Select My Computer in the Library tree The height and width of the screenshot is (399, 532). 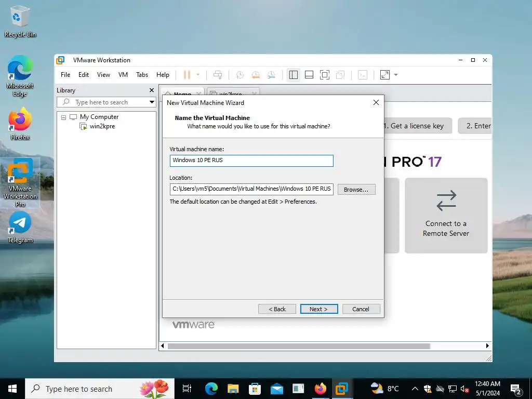point(99,117)
